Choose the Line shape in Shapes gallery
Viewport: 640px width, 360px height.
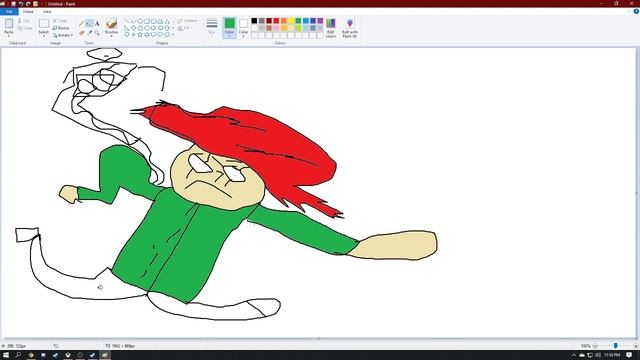[127, 21]
